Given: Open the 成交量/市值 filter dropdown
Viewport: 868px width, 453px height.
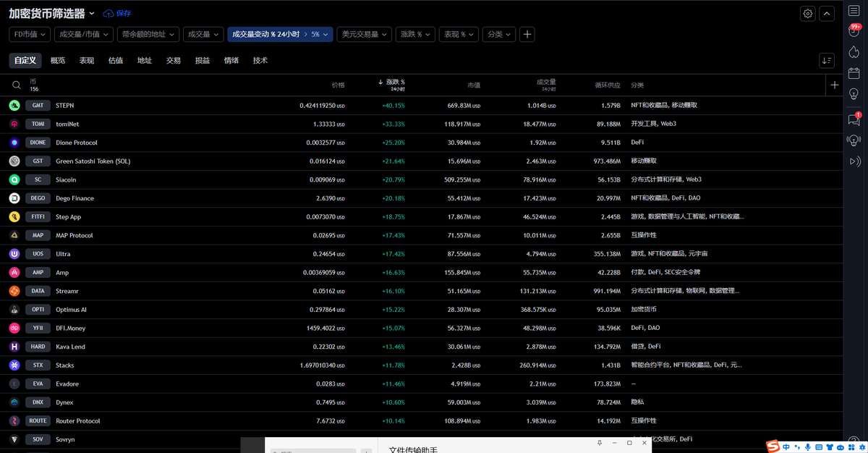Looking at the screenshot, I should pyautogui.click(x=84, y=34).
